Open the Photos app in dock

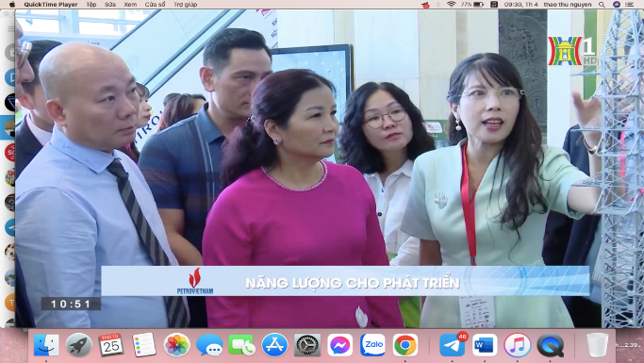pos(176,345)
